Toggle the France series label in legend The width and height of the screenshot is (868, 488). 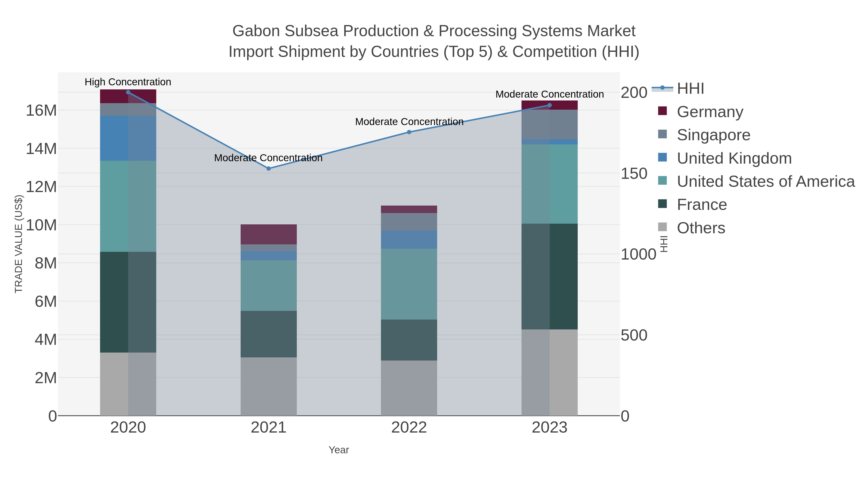tap(702, 205)
